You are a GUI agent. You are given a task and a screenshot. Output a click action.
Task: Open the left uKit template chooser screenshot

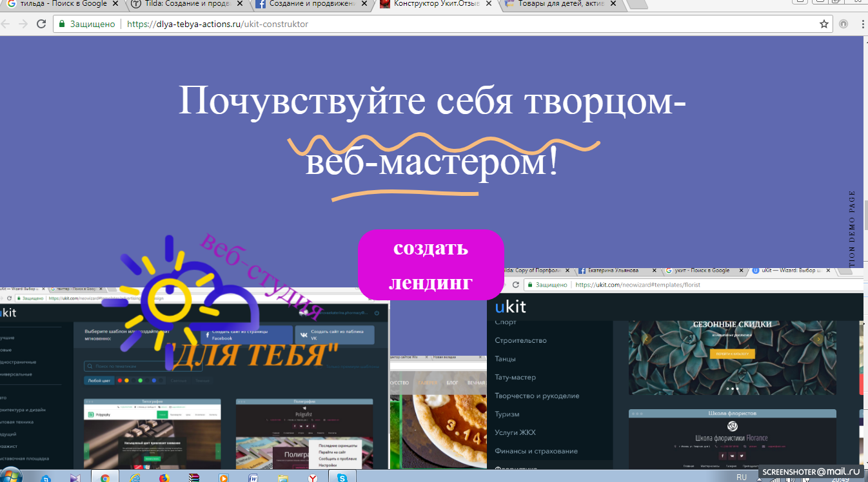click(195, 380)
